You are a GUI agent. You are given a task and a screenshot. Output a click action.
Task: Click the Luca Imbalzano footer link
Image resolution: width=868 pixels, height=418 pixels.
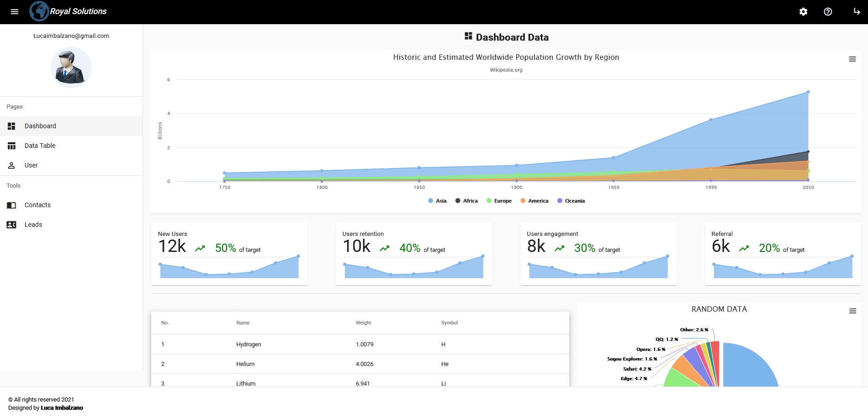[x=62, y=408]
